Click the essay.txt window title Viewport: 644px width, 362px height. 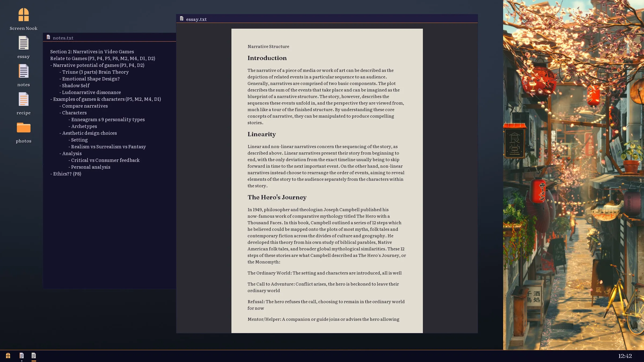coord(196,19)
